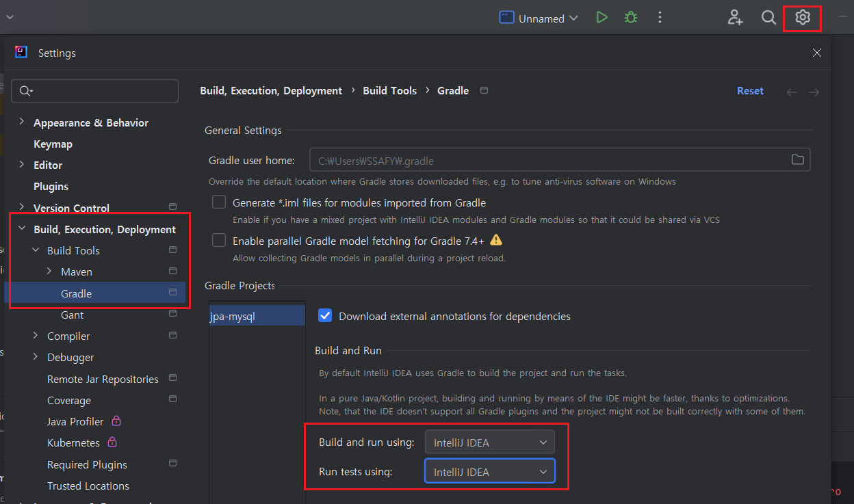Open Build and run using dropdown
The image size is (854, 504).
(489, 442)
